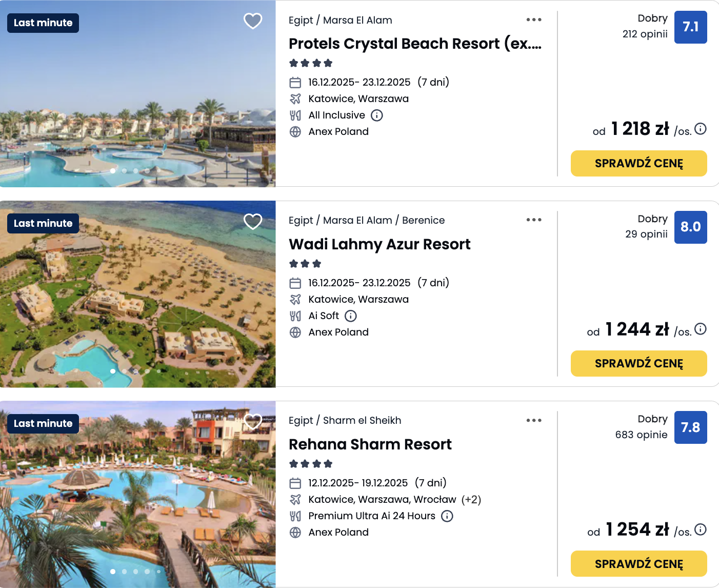Screen dimensions: 719x588
Task: Select second carousel dot on Protels photo
Action: coord(124,171)
